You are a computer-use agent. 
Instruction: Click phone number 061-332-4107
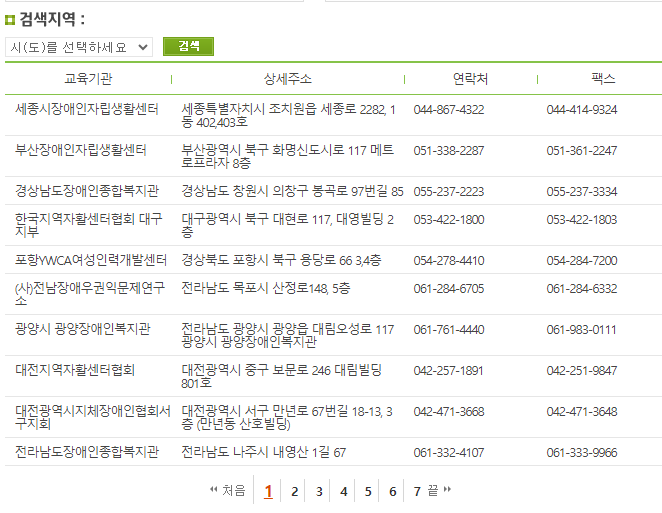[449, 453]
